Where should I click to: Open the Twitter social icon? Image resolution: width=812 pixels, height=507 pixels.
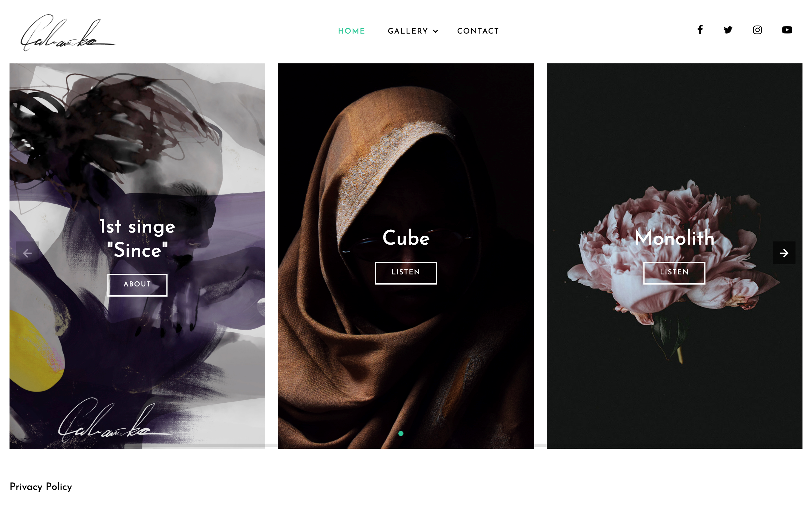point(728,30)
